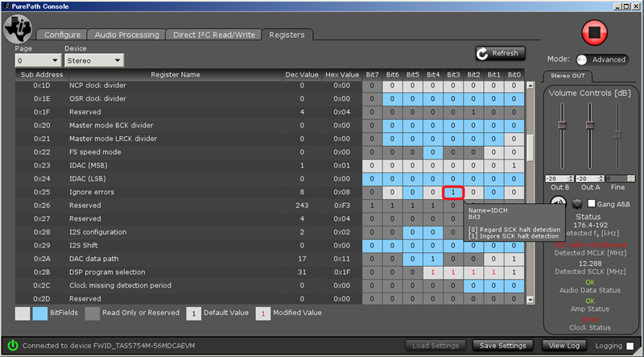Check the Gang A&B checkbox
Viewport: 644px width, 357px height.
point(592,204)
